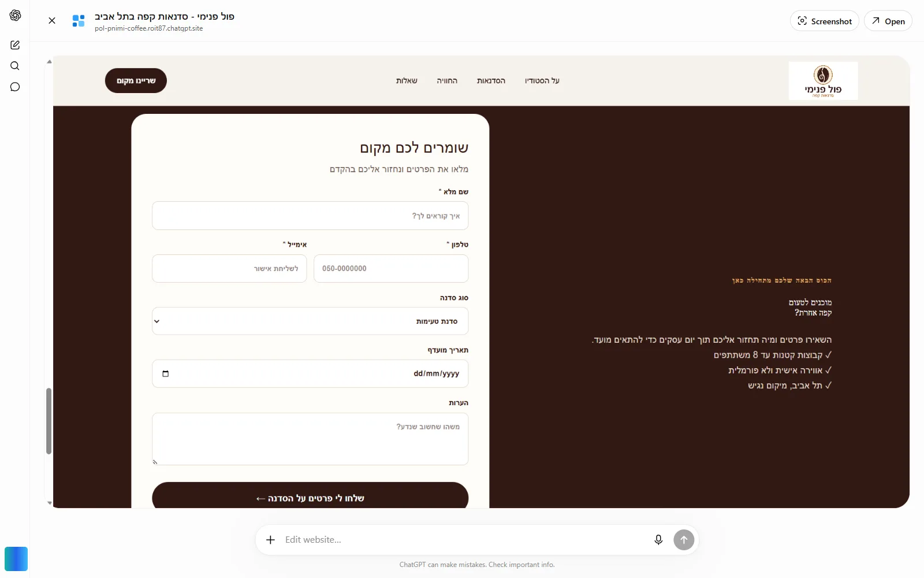Click the פול פנימי logo thumbnail
924x578 pixels.
(x=823, y=81)
